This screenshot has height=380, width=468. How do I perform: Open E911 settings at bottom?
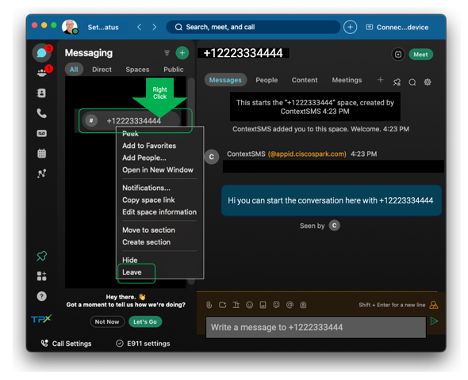pyautogui.click(x=143, y=343)
